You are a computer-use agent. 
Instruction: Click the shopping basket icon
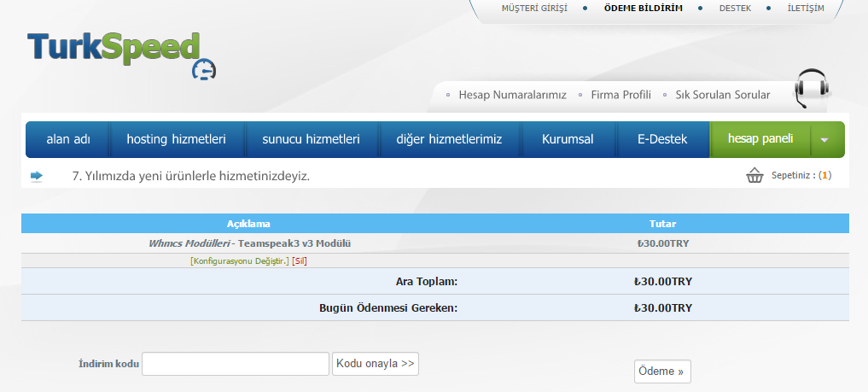(x=754, y=176)
